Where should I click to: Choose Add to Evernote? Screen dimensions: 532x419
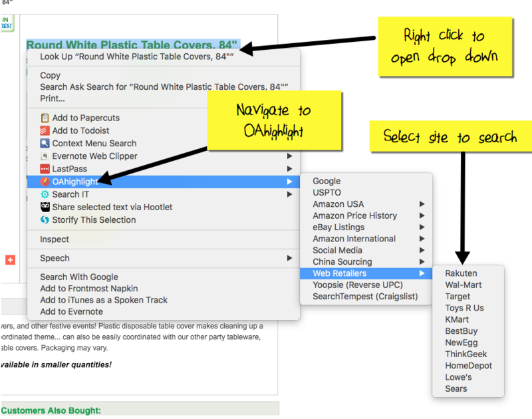point(164,311)
